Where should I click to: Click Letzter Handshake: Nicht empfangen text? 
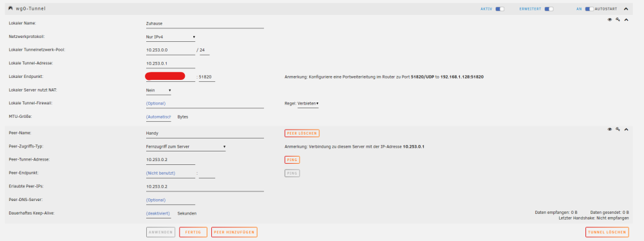pyautogui.click(x=594, y=218)
